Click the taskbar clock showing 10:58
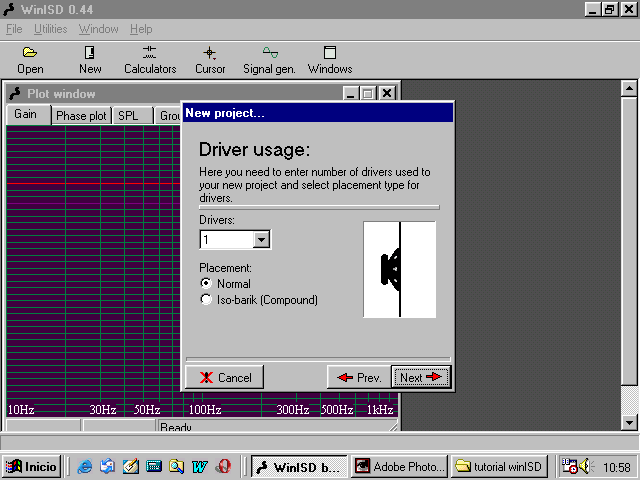Viewport: 640px width, 480px height. (x=616, y=467)
